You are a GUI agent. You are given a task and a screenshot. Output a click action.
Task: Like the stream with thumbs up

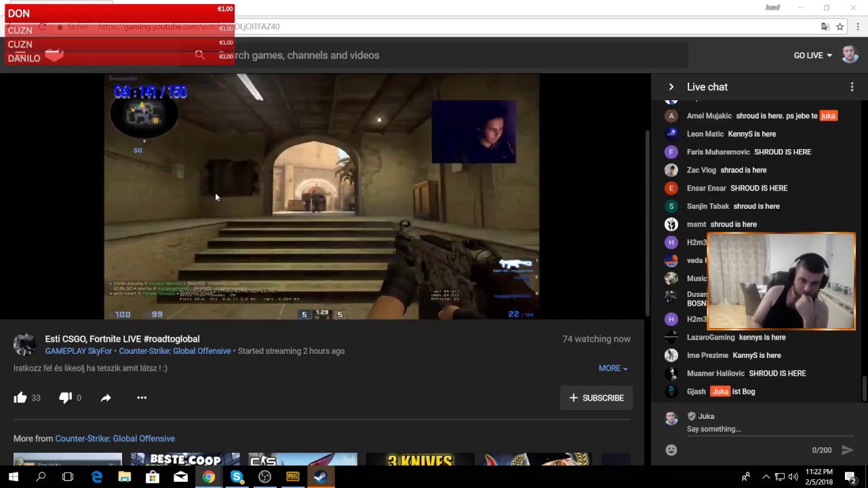click(x=20, y=398)
